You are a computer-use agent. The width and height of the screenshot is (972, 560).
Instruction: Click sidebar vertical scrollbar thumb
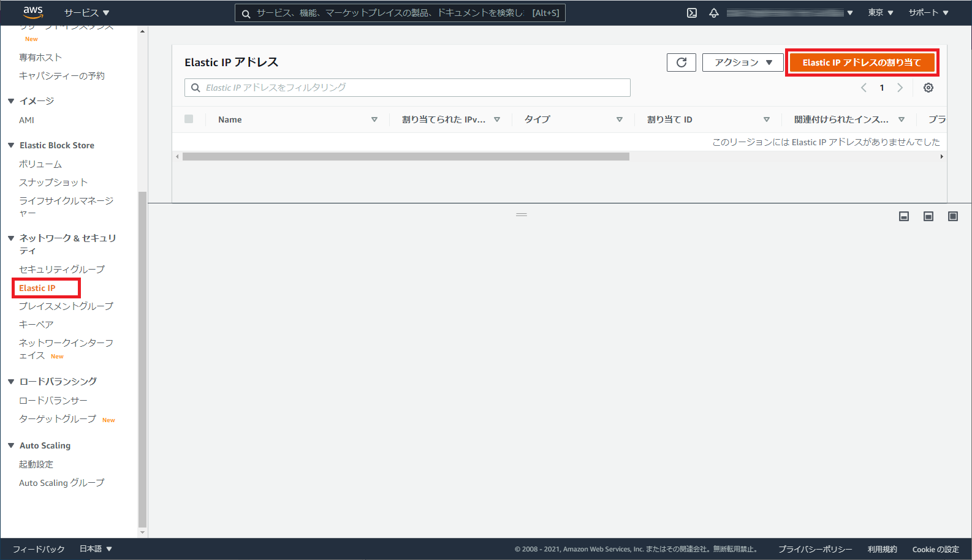[x=142, y=360]
